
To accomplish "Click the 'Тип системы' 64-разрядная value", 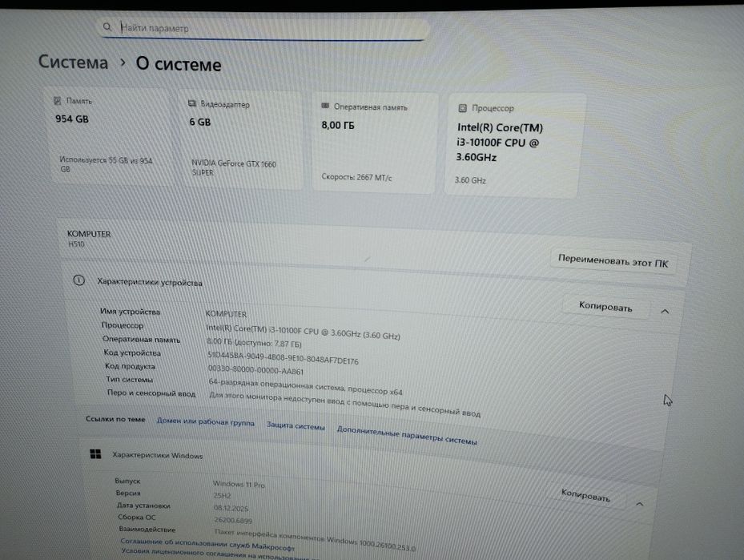I will point(306,387).
